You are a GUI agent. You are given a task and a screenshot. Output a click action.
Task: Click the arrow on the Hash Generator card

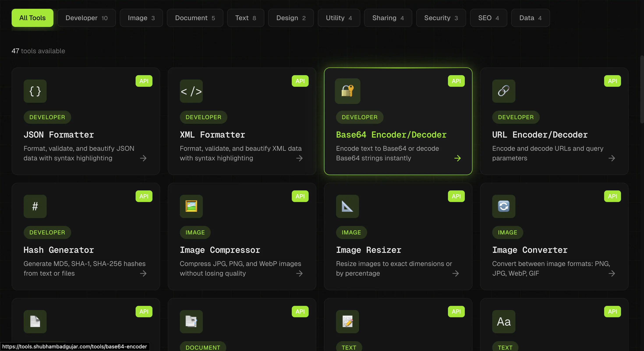pos(143,273)
